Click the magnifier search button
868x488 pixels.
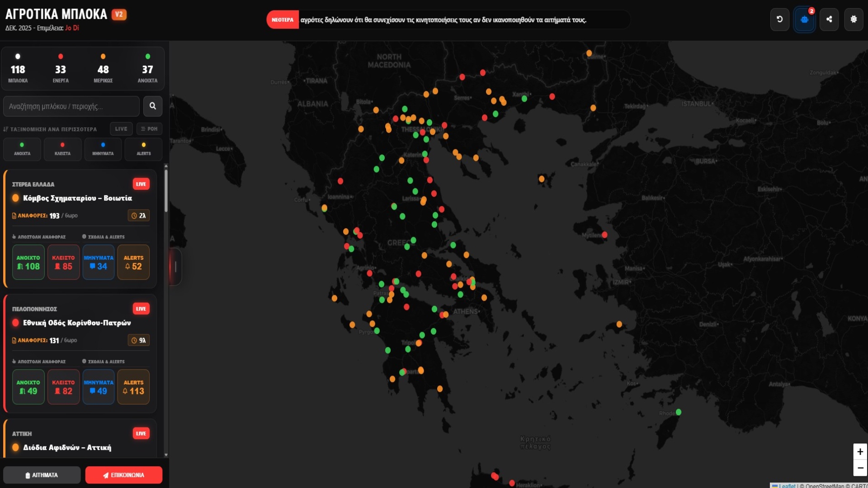pyautogui.click(x=153, y=106)
